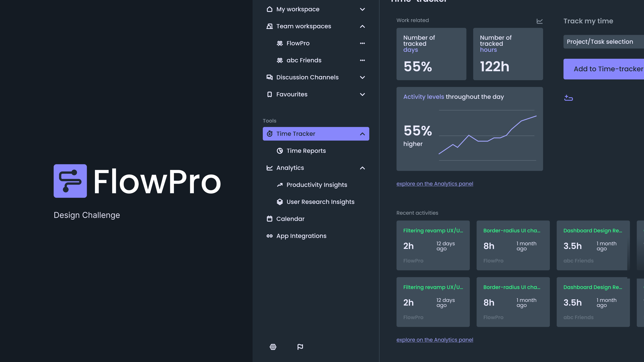Expand My workspace section
This screenshot has width=644, height=362.
tap(362, 9)
